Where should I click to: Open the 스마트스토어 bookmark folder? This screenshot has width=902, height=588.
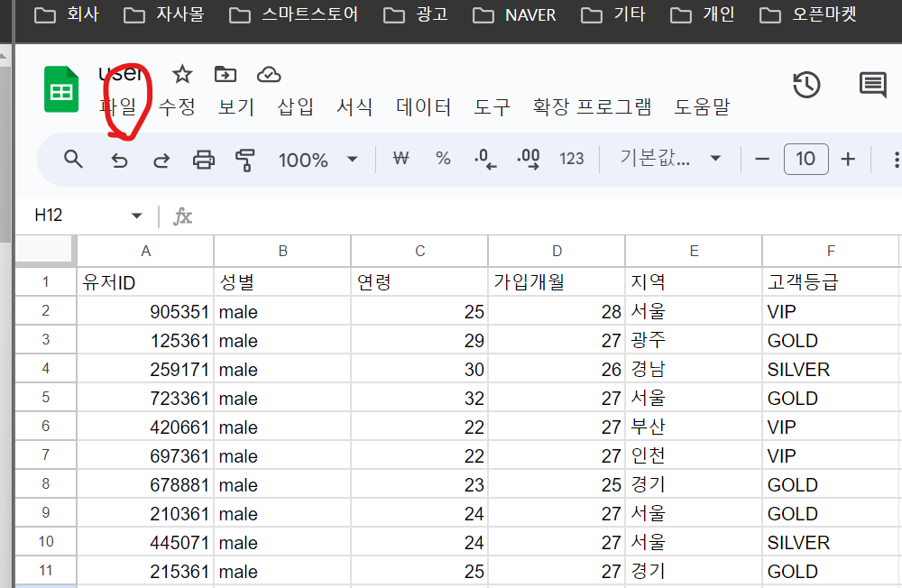(x=293, y=14)
